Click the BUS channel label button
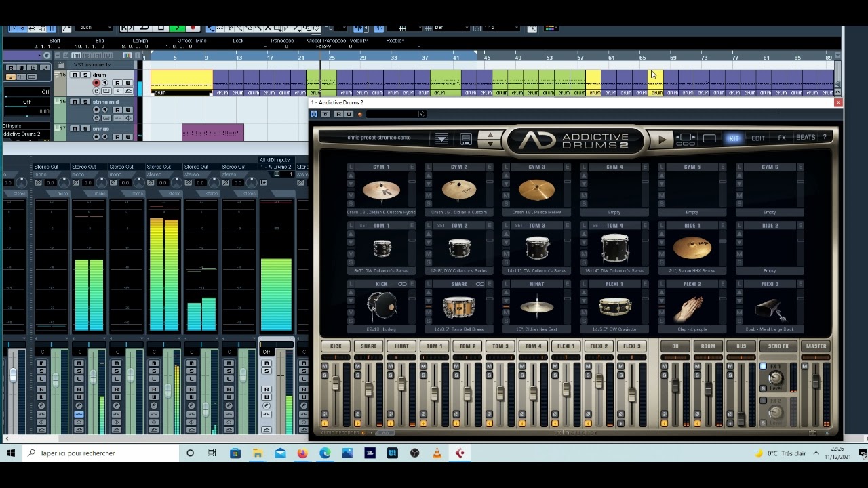This screenshot has height=488, width=868. click(x=741, y=346)
